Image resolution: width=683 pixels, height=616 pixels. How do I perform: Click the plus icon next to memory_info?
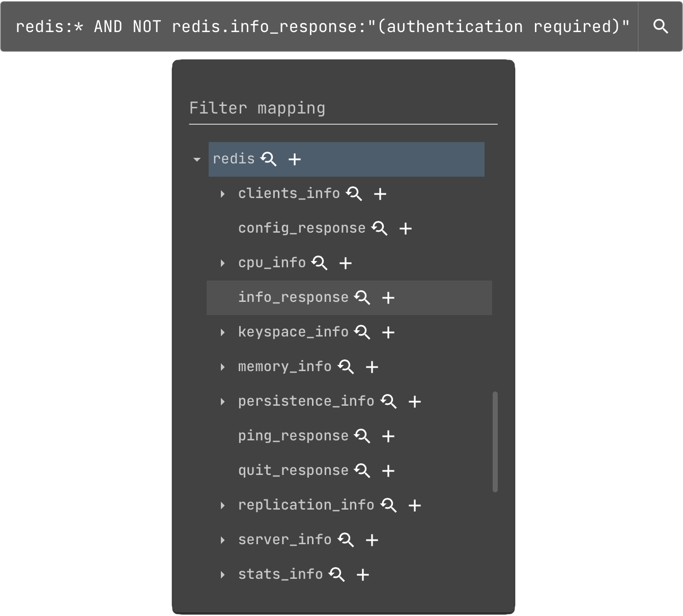coord(372,367)
